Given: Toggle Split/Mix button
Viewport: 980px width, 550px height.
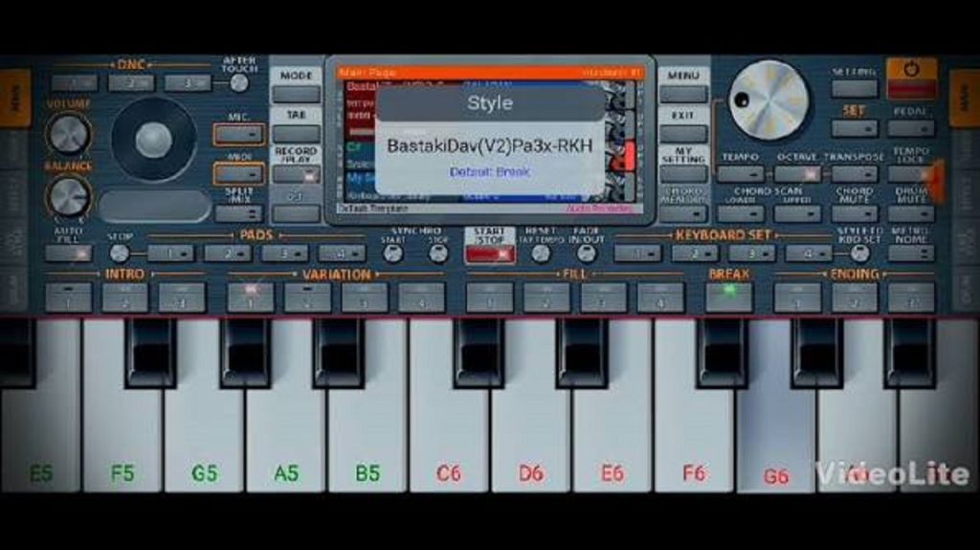Looking at the screenshot, I should pos(238,213).
